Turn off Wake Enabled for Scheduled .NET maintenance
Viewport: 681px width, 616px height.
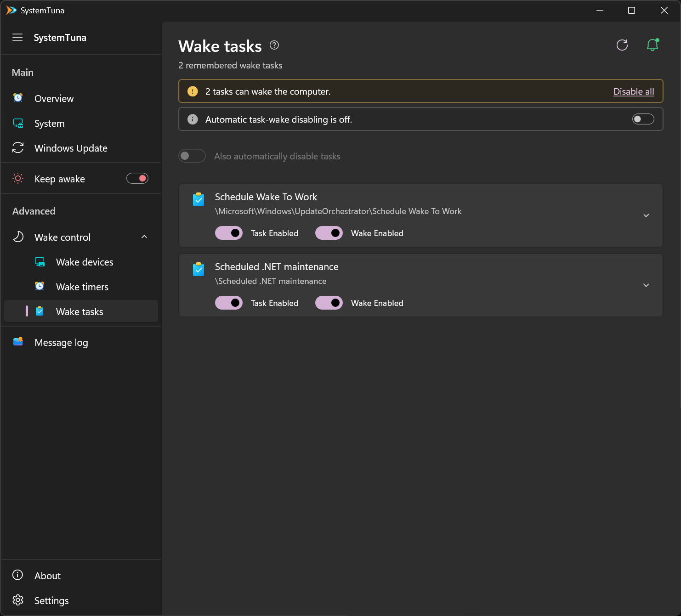tap(329, 303)
